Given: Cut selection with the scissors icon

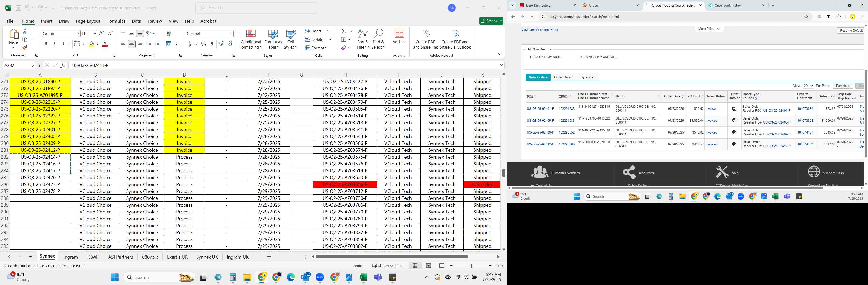Looking at the screenshot, I should (x=25, y=31).
